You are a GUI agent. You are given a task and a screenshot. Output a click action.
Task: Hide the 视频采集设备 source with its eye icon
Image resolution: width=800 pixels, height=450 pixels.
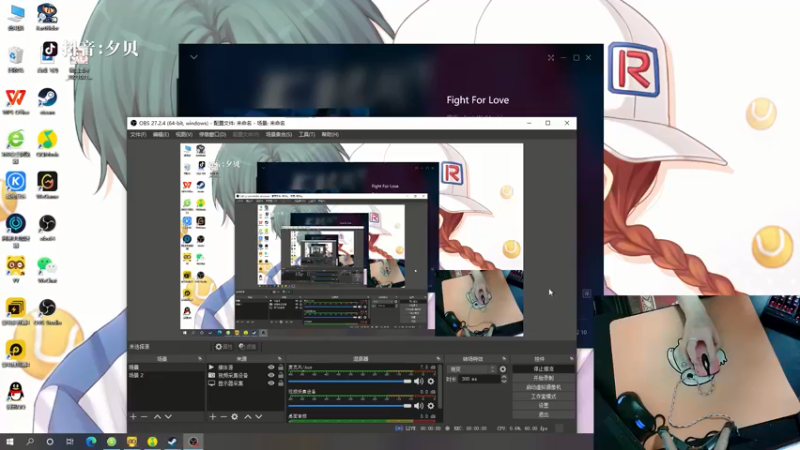point(271,375)
